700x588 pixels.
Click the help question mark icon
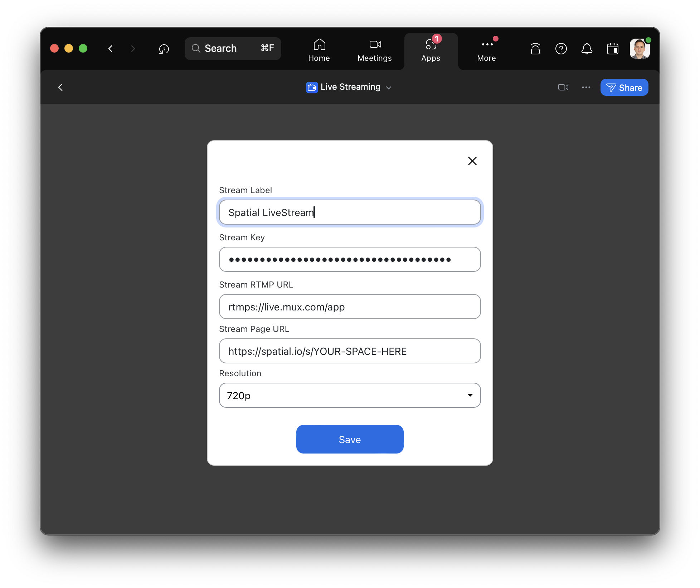(x=561, y=49)
